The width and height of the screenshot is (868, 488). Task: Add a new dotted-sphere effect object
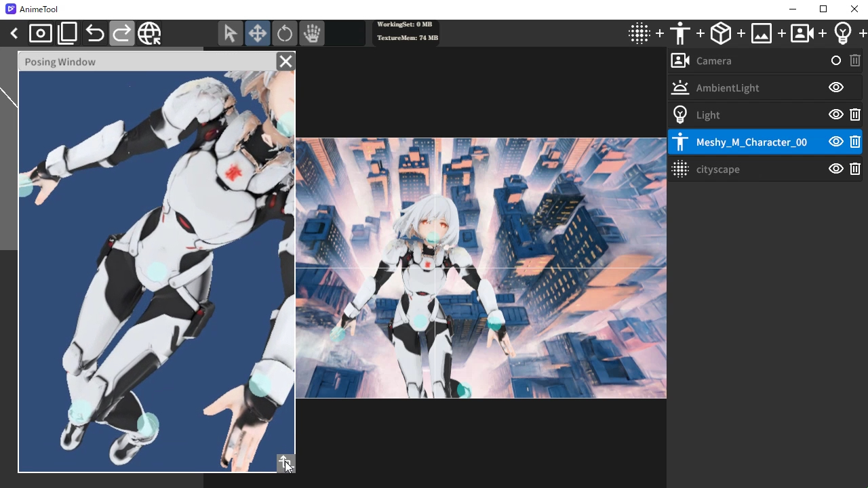tap(639, 33)
